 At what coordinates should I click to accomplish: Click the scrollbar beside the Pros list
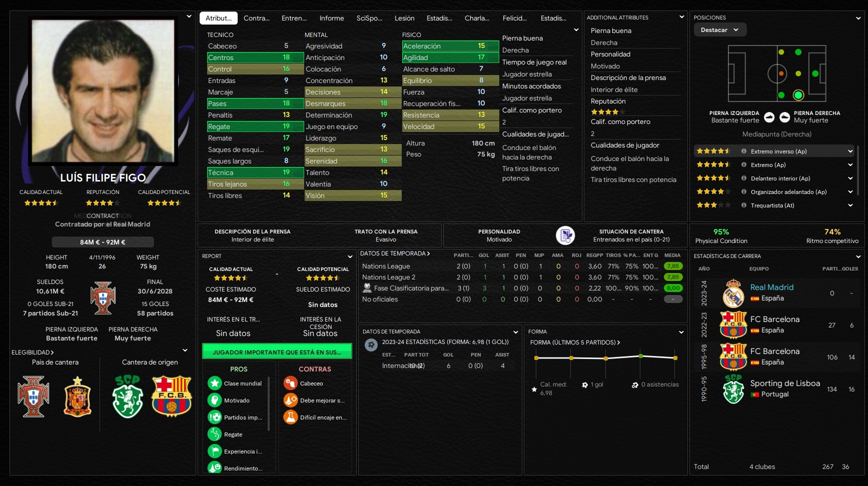tap(269, 403)
